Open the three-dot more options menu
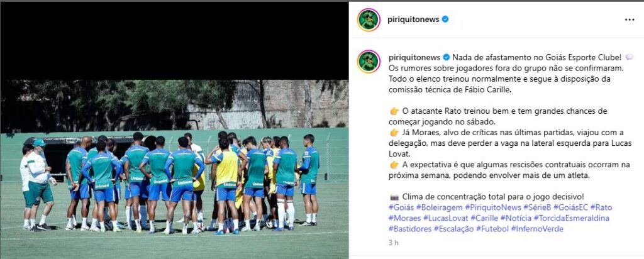Screen dimensions: 644x259 pos(629,19)
